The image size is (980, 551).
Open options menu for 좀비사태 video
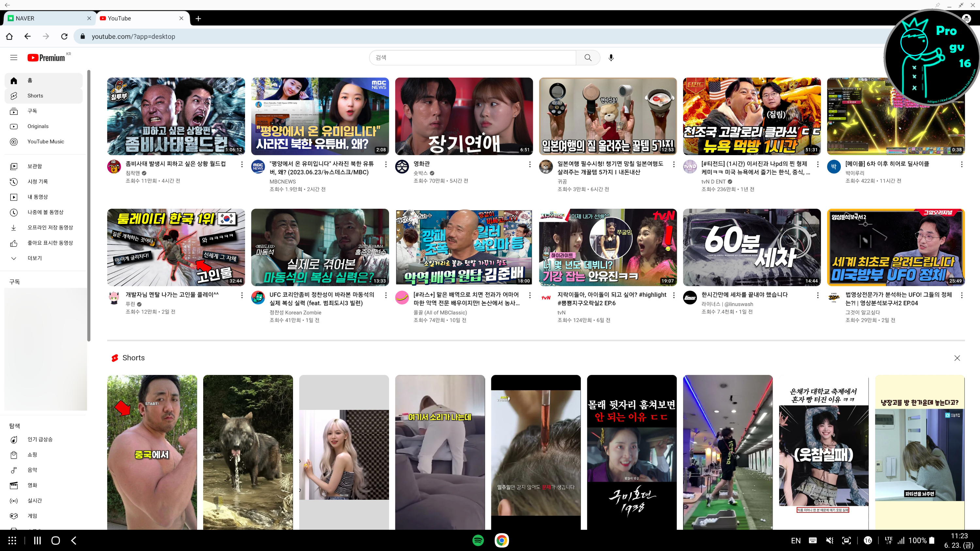pyautogui.click(x=242, y=164)
